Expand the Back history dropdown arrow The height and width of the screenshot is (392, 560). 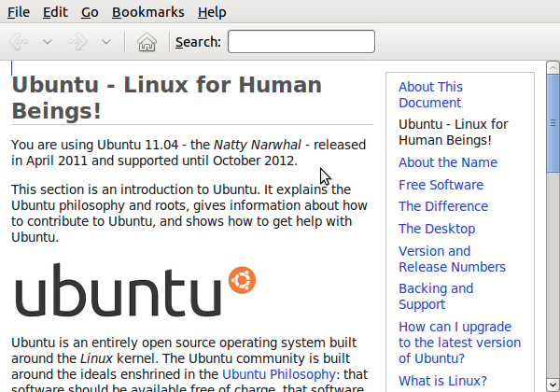click(48, 42)
